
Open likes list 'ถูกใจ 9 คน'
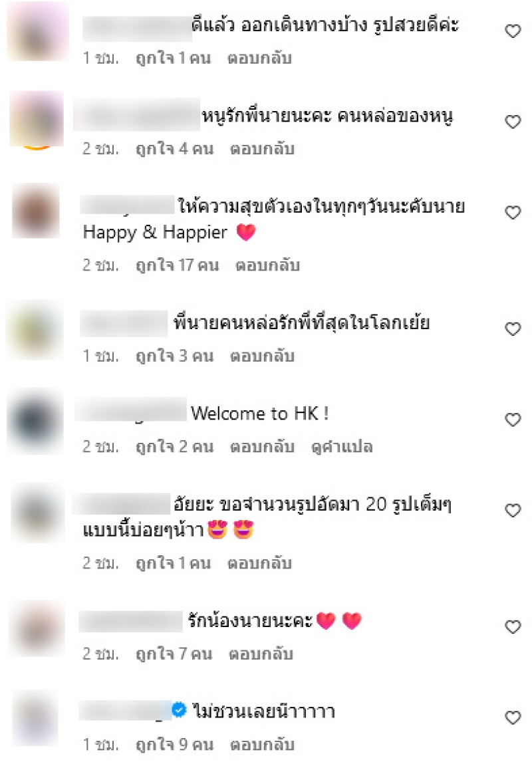[x=175, y=745]
